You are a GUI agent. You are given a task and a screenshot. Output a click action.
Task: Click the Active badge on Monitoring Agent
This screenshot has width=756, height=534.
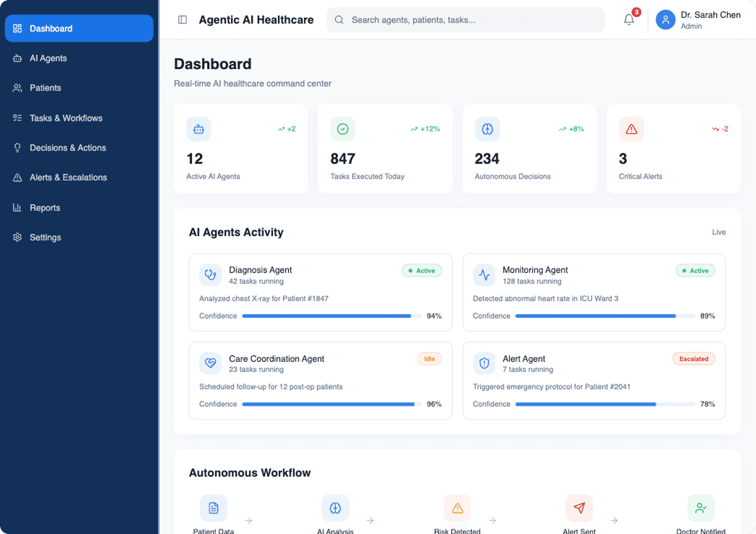[x=695, y=270]
